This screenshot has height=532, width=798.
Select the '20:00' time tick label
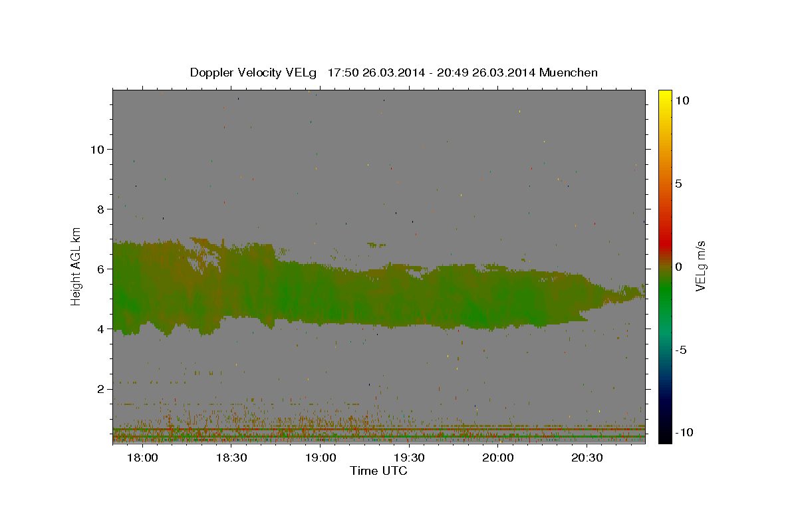click(x=497, y=458)
